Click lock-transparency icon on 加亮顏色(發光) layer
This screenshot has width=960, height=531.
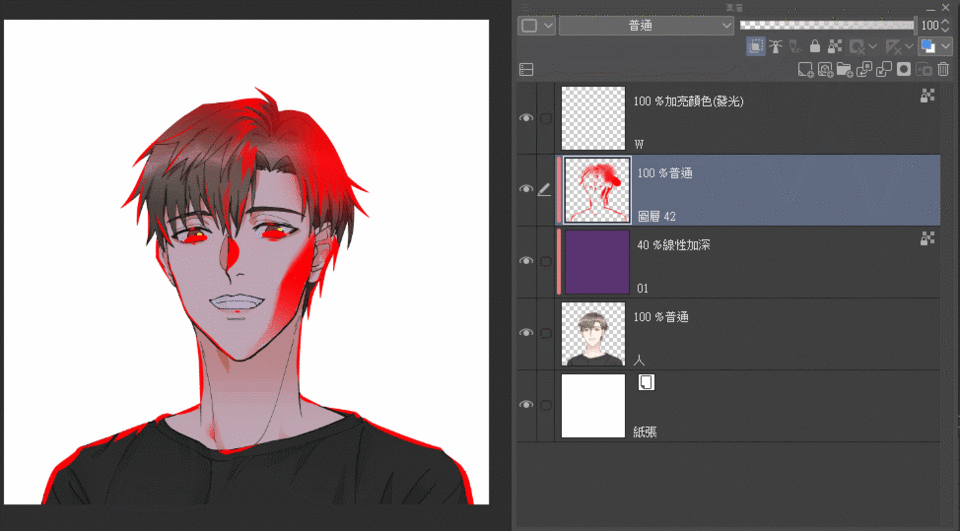point(928,95)
